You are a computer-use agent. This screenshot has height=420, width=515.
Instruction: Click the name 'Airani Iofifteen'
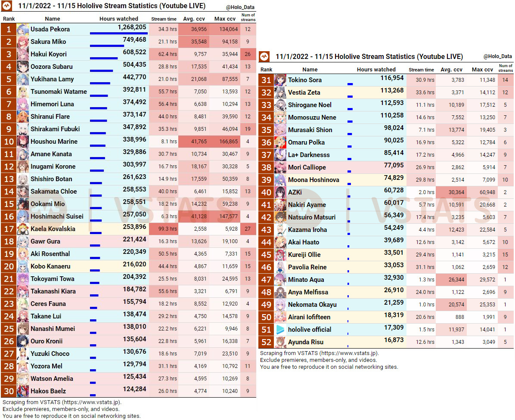(309, 317)
